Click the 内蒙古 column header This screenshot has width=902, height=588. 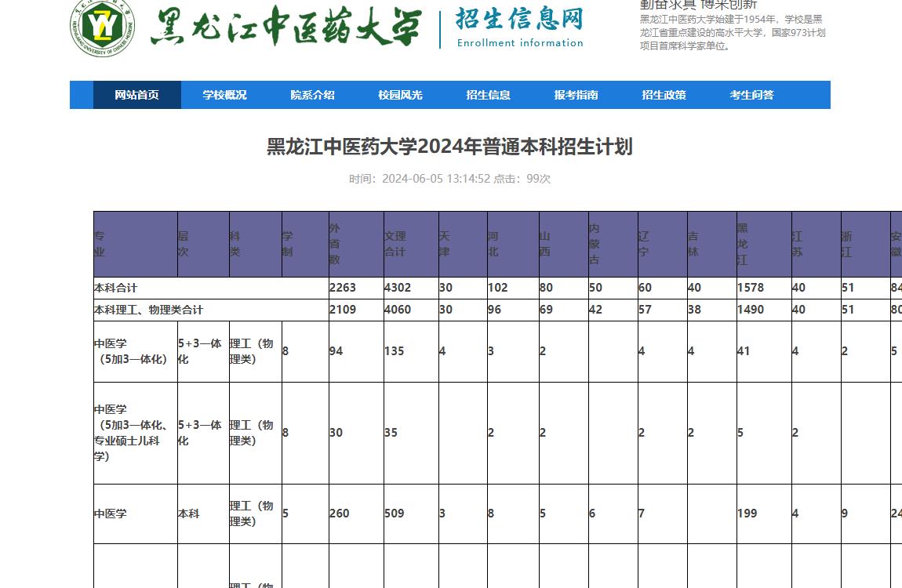tap(613, 245)
